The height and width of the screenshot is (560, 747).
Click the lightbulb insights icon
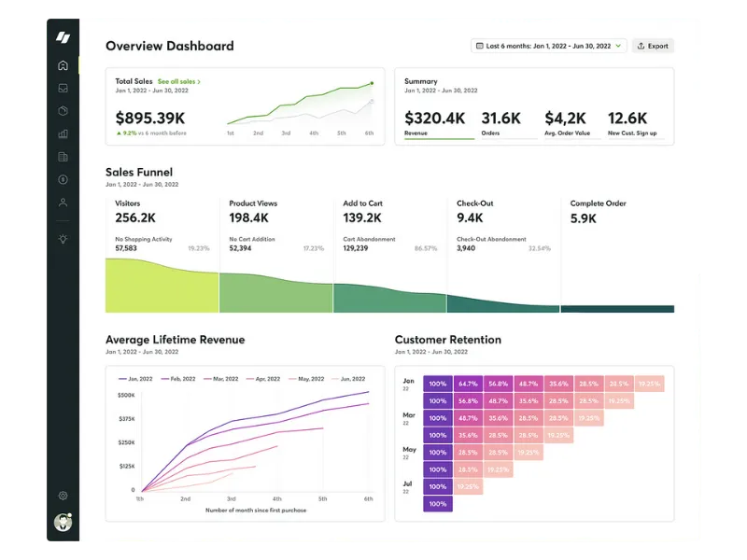(x=63, y=239)
